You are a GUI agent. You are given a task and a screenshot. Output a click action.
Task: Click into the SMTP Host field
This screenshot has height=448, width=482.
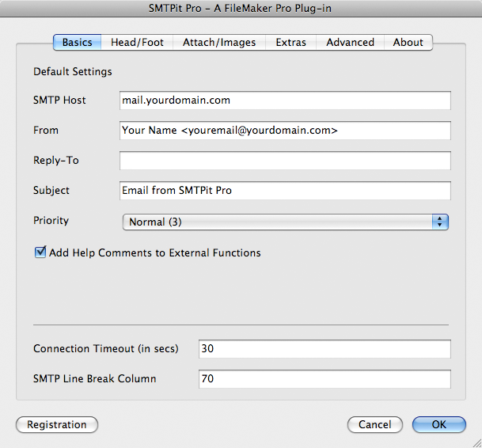[x=285, y=101]
